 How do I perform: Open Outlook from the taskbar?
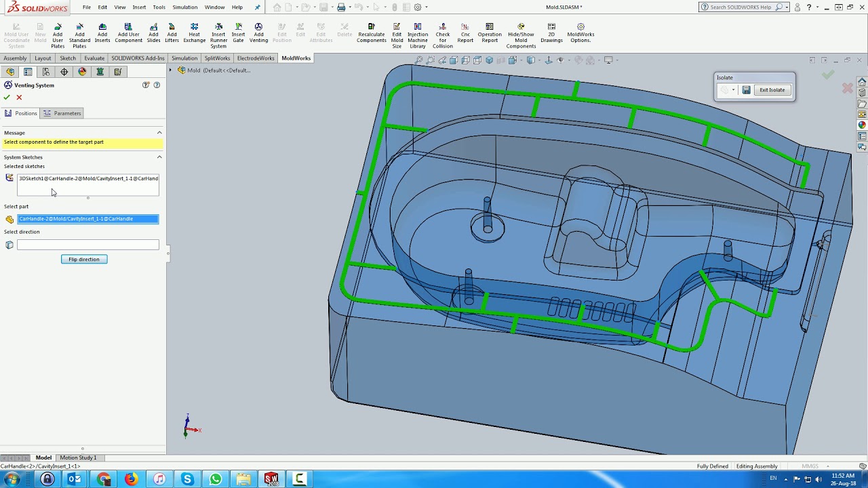[x=75, y=479]
